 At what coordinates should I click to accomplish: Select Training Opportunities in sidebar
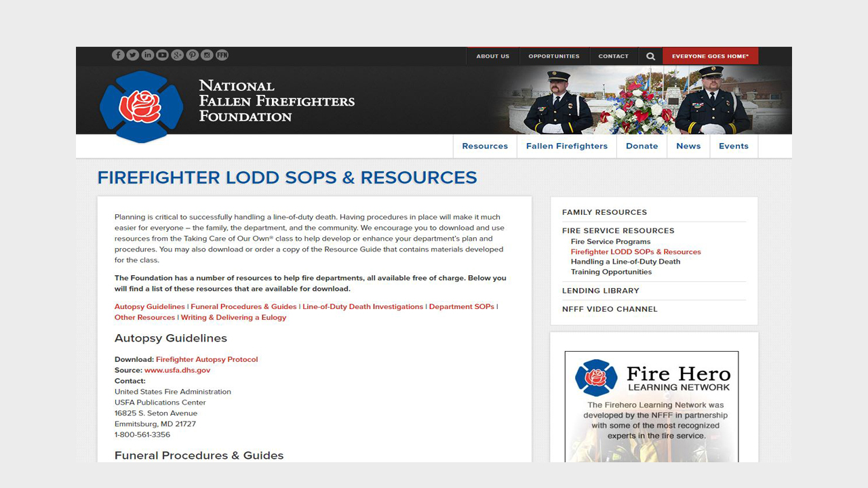coord(611,272)
